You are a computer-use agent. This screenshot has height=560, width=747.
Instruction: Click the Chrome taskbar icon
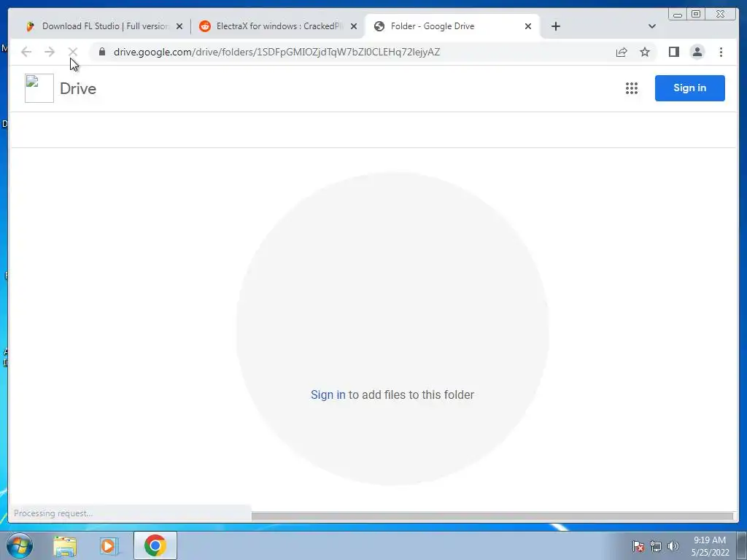[155, 545]
